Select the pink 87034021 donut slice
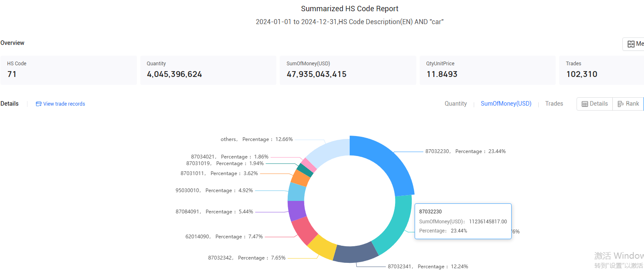644x277 pixels. point(310,164)
